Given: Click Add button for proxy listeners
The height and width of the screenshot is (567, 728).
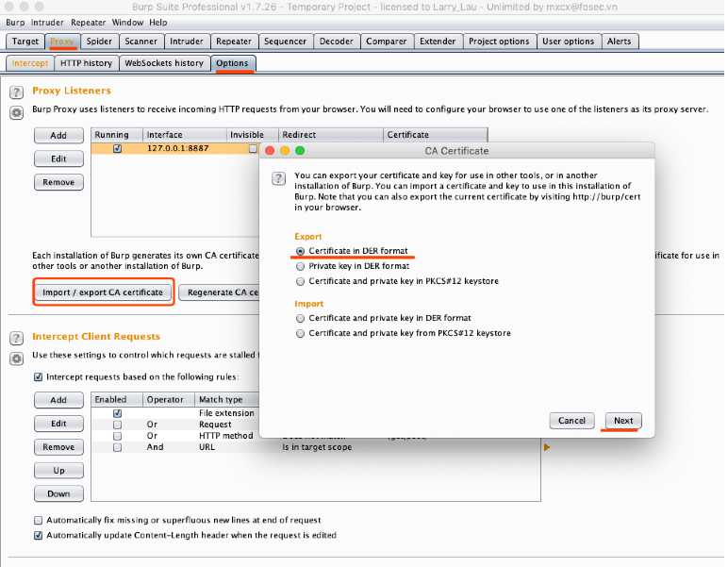Looking at the screenshot, I should 58,136.
